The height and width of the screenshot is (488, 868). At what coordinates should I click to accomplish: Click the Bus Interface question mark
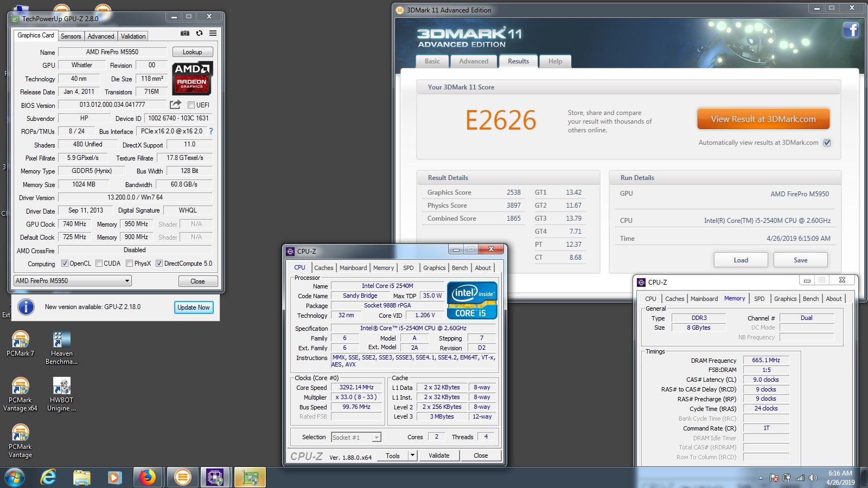coord(211,131)
